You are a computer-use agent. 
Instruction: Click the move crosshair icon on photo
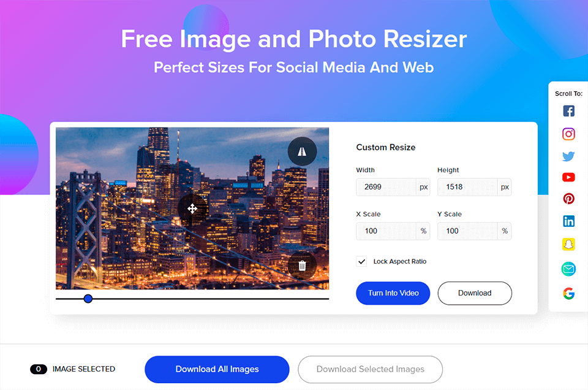[192, 208]
